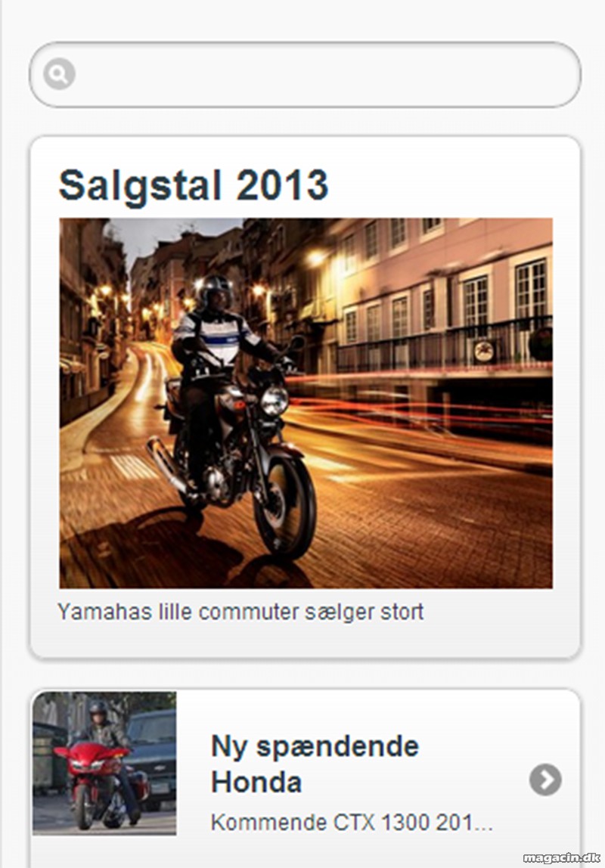Click the magnifying glass search icon
Viewport: 605px width, 868px height.
59,73
